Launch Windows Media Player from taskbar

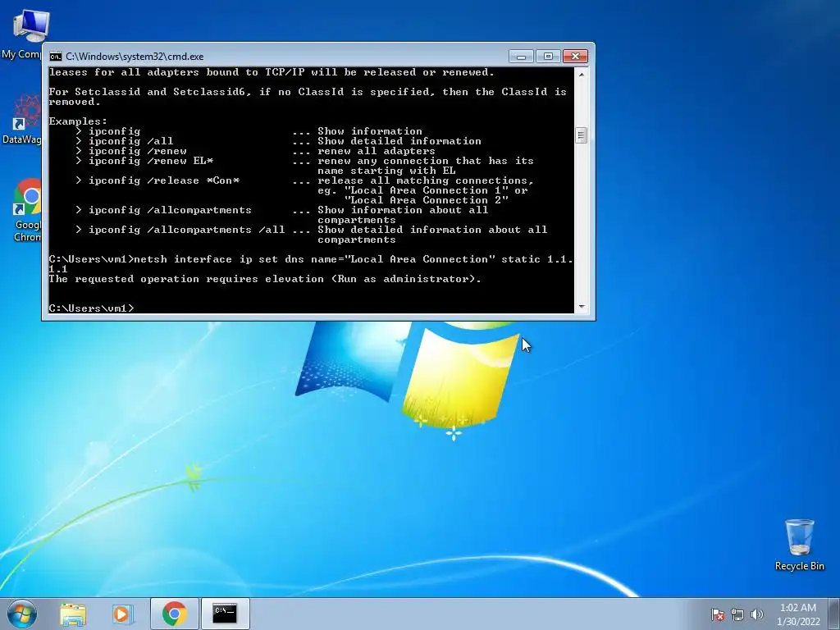pos(123,614)
